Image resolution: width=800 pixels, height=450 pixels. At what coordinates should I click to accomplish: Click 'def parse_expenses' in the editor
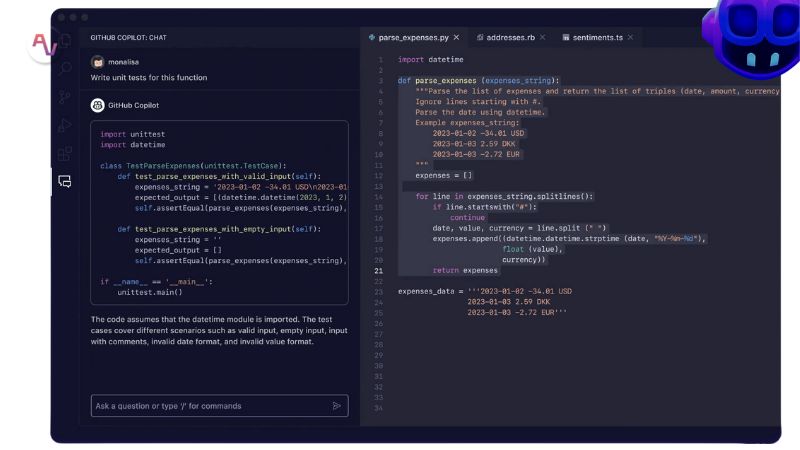click(438, 81)
